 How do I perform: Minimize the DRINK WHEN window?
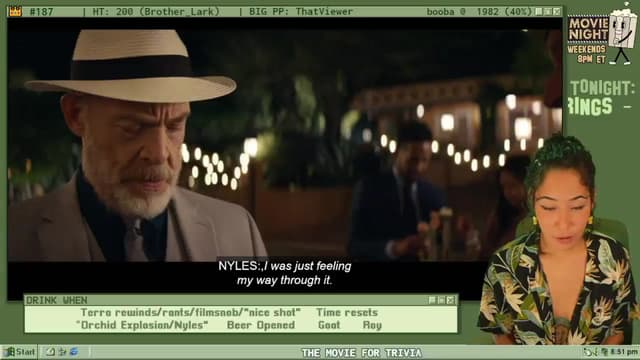433,300
